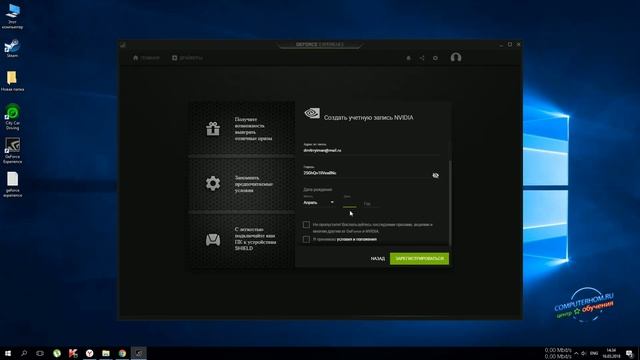Minimize the GeForce Experience window
The width and height of the screenshot is (640, 360).
click(x=501, y=44)
